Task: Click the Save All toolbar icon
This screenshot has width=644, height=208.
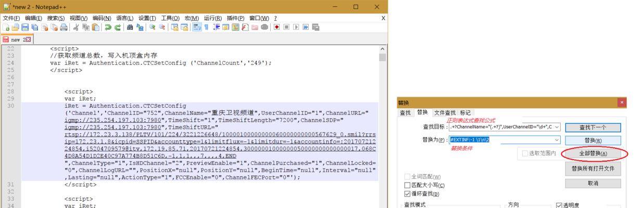Action: point(34,27)
